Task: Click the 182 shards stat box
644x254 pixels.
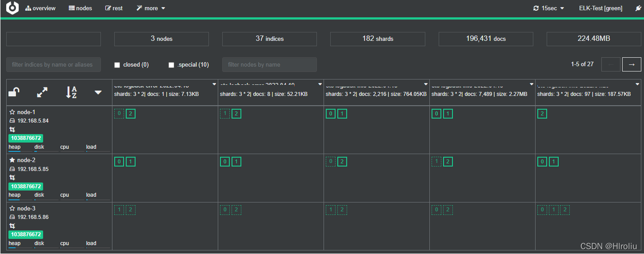Action: tap(378, 39)
